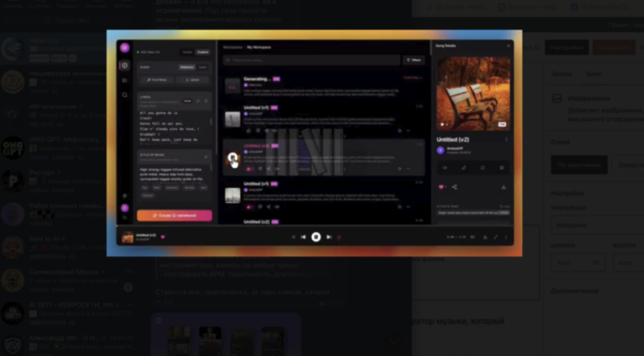Image resolution: width=644 pixels, height=356 pixels.
Task: Select По умолчанию style in background window
Action: tap(579, 165)
